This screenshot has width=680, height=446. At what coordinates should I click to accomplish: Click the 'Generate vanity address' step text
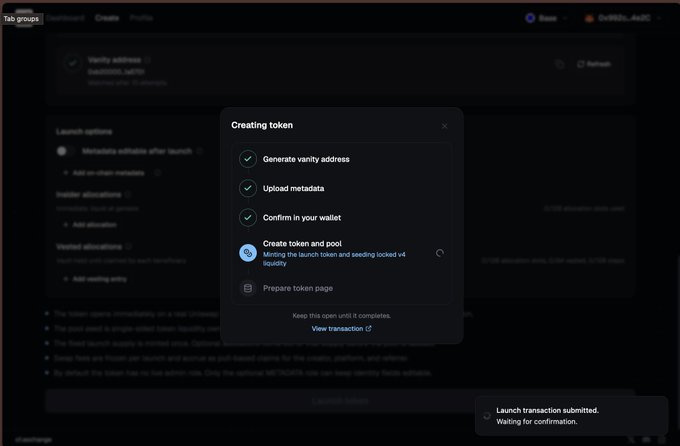pyautogui.click(x=306, y=159)
